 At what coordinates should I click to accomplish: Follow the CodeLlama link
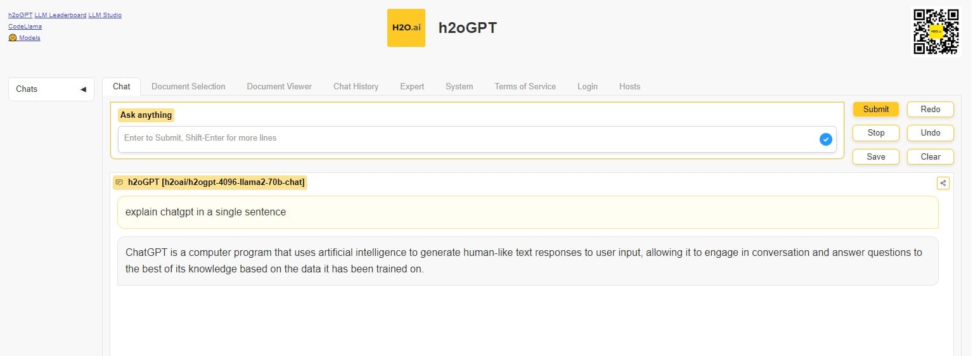tap(25, 27)
